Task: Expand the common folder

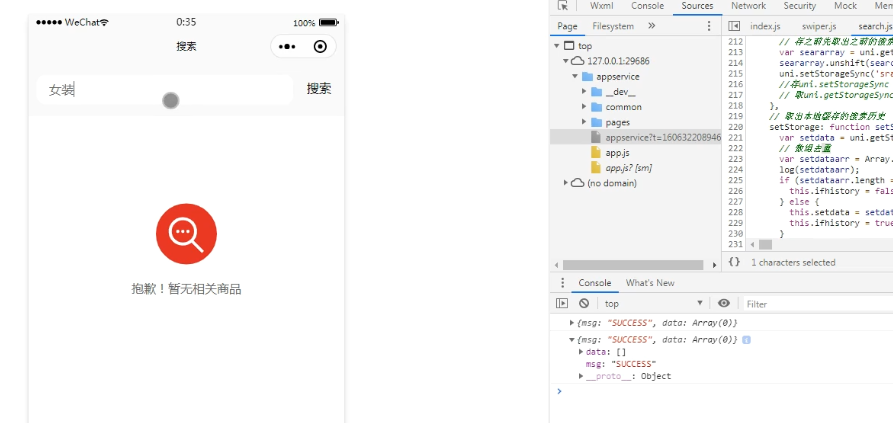Action: coord(584,107)
